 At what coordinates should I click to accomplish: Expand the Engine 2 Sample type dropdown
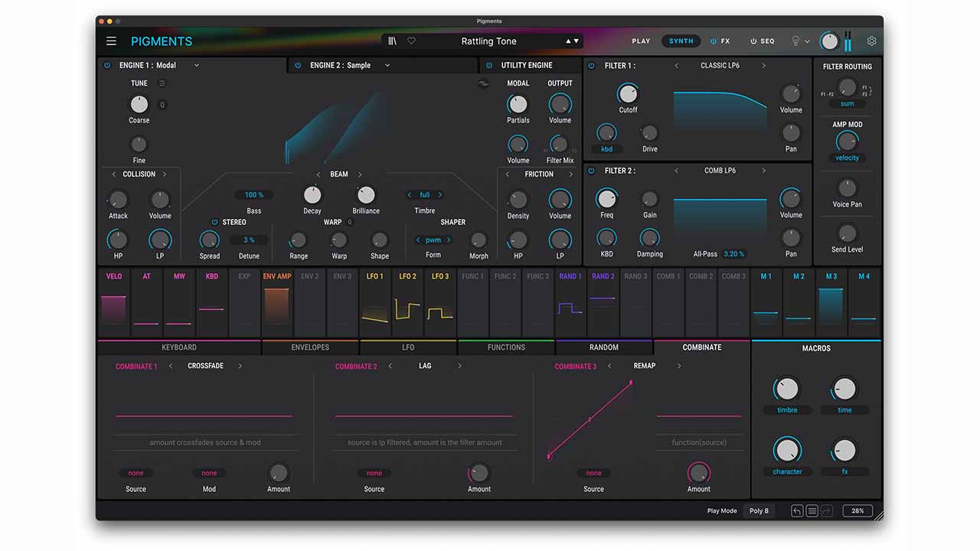coord(387,66)
